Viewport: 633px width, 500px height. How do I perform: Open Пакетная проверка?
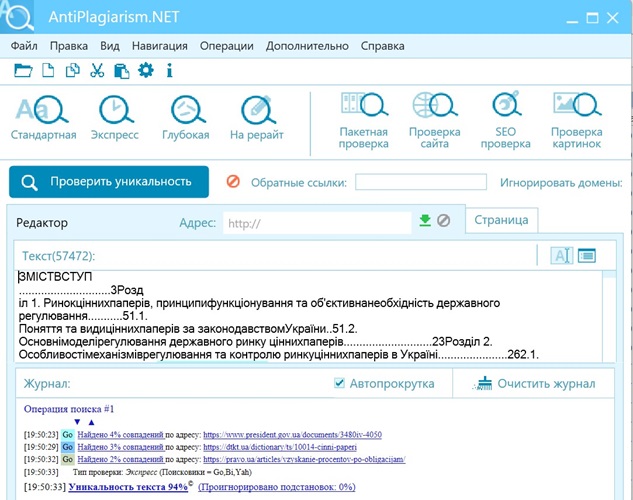[363, 120]
